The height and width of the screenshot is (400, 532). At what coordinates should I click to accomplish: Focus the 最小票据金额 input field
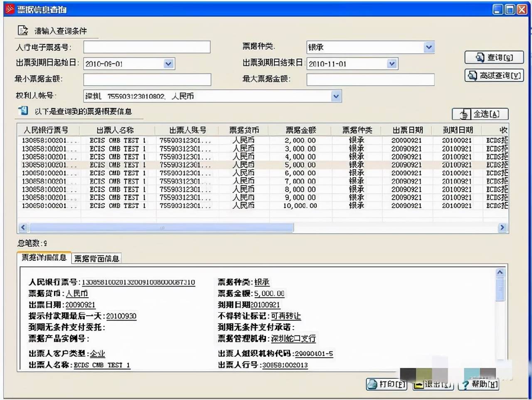point(147,79)
